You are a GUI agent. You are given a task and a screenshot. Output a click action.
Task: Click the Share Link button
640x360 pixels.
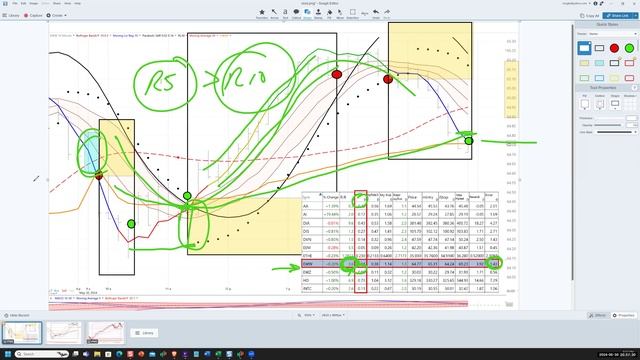[617, 16]
